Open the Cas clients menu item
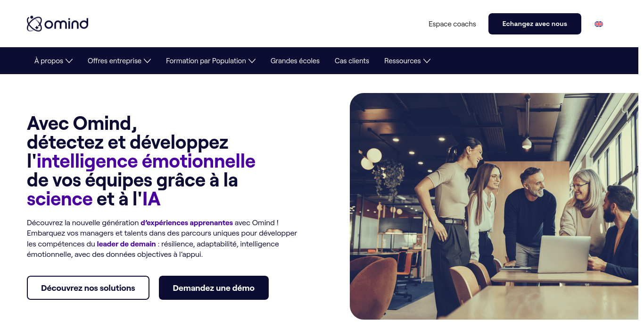This screenshot has height=322, width=644. click(352, 61)
